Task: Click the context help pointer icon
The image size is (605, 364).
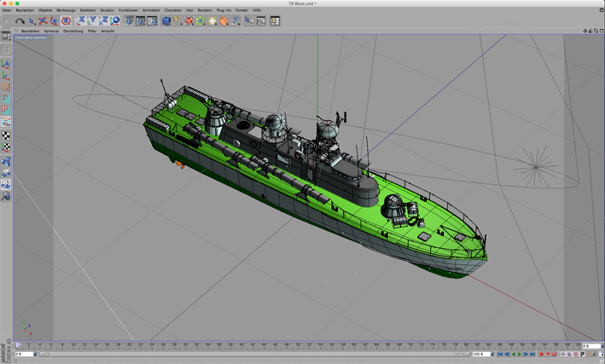Action: pos(249,21)
